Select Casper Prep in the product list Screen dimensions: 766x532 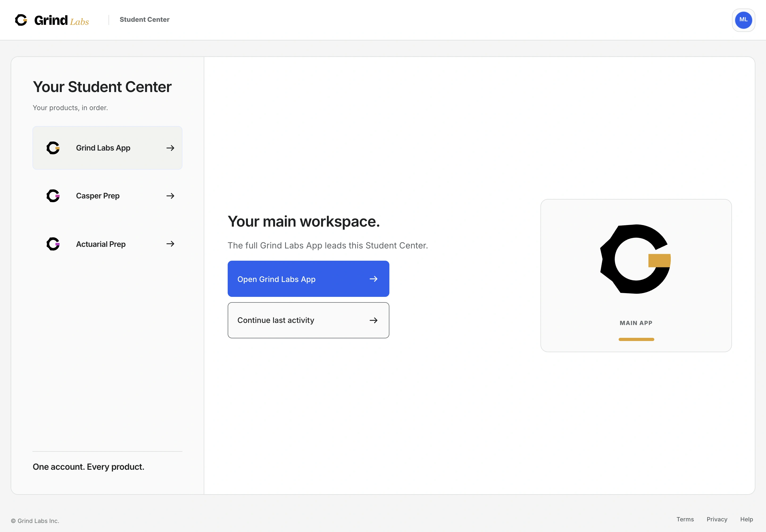pos(107,196)
